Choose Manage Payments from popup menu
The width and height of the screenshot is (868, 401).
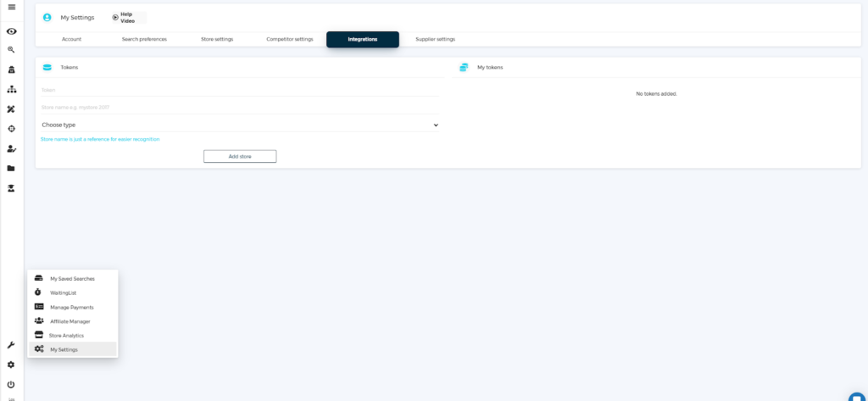point(72,307)
